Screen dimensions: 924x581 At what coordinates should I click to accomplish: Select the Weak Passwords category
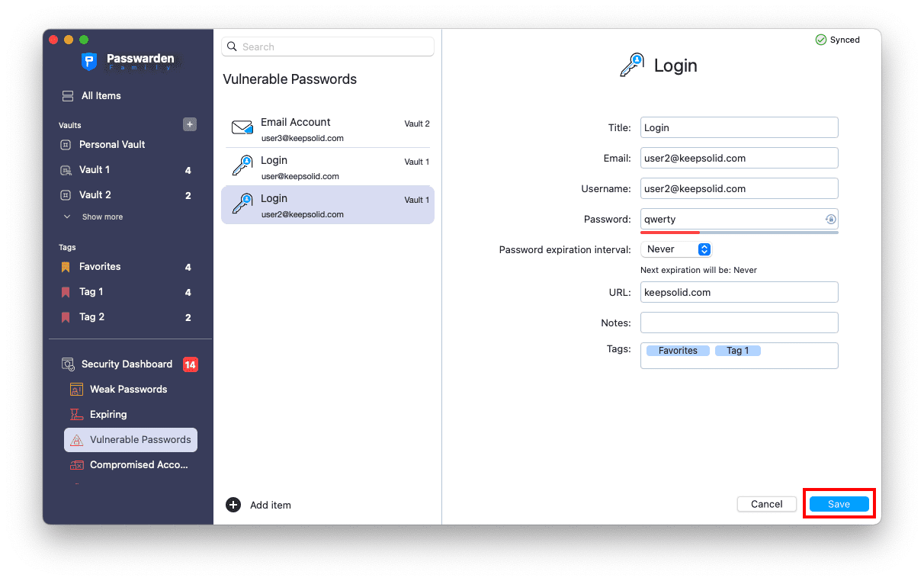point(127,389)
